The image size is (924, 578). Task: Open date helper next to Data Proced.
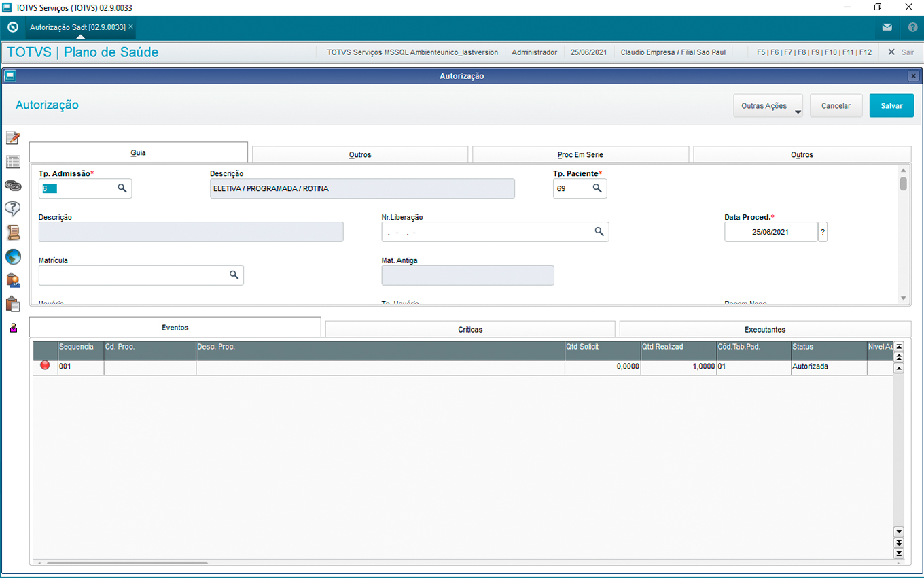click(823, 232)
